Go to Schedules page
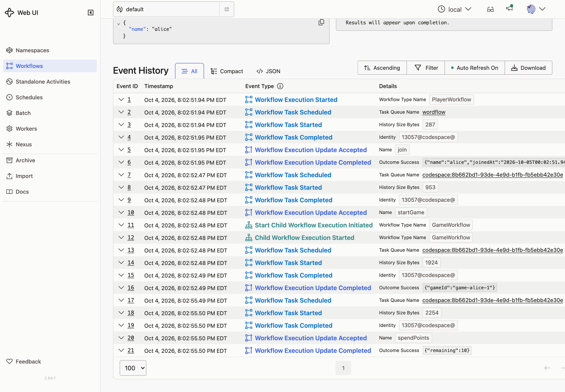 tap(50, 97)
